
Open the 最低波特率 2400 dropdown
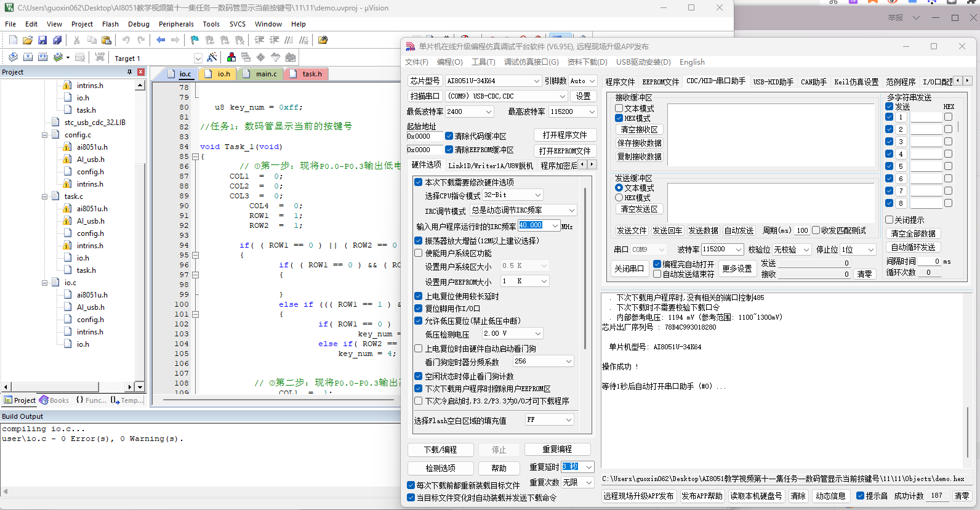pos(489,112)
